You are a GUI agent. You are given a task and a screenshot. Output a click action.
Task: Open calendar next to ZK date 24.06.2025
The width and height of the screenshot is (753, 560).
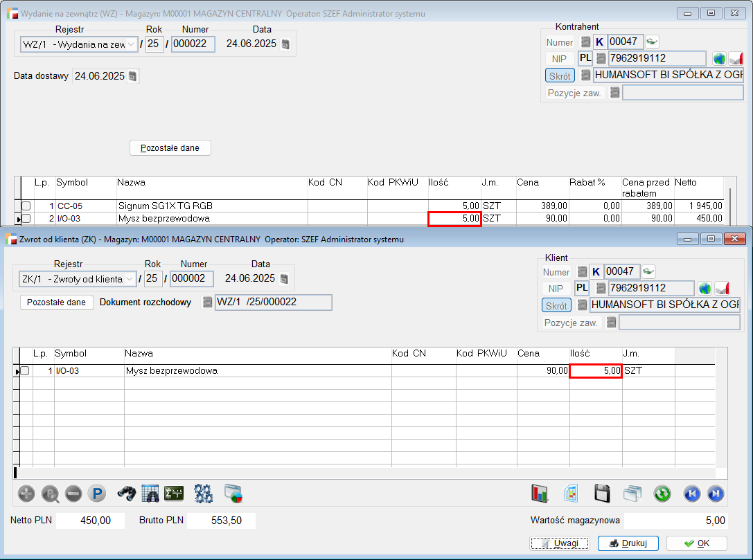284,279
